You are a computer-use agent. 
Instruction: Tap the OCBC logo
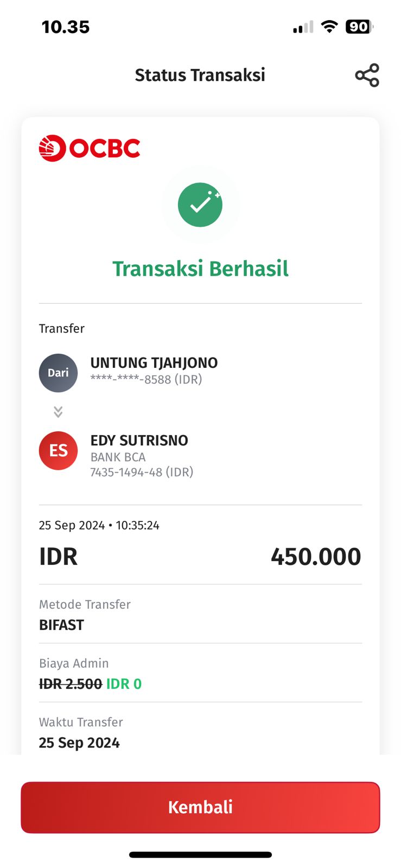[90, 148]
